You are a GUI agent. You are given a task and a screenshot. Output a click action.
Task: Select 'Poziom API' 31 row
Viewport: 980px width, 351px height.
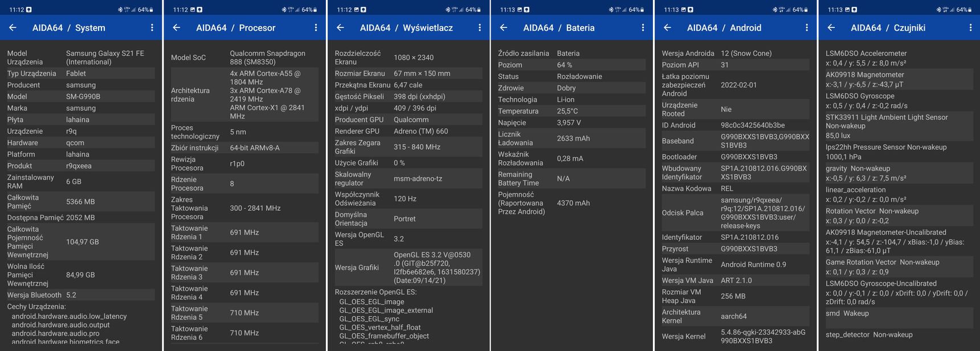[x=735, y=65]
